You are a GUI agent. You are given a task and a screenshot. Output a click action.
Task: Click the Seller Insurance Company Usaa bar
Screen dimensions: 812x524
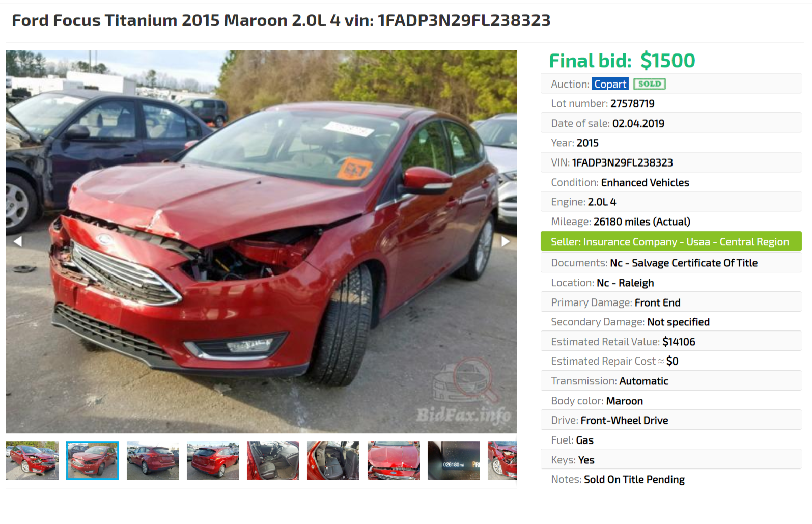671,241
